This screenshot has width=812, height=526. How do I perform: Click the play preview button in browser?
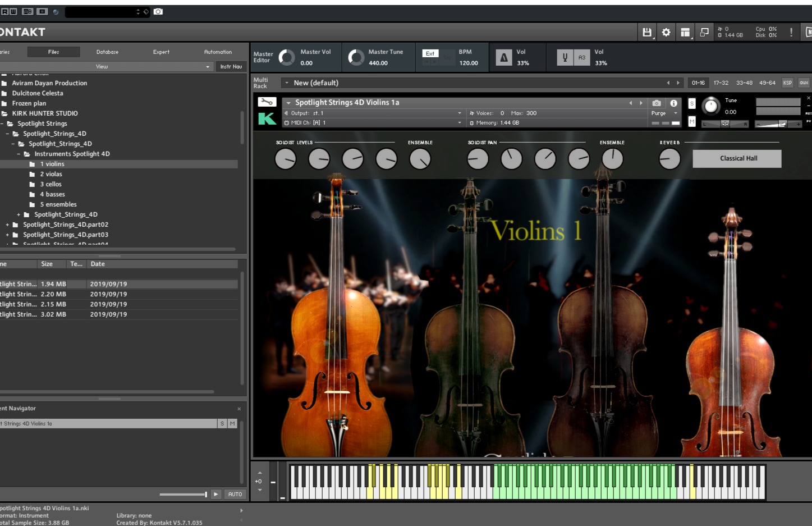point(216,495)
